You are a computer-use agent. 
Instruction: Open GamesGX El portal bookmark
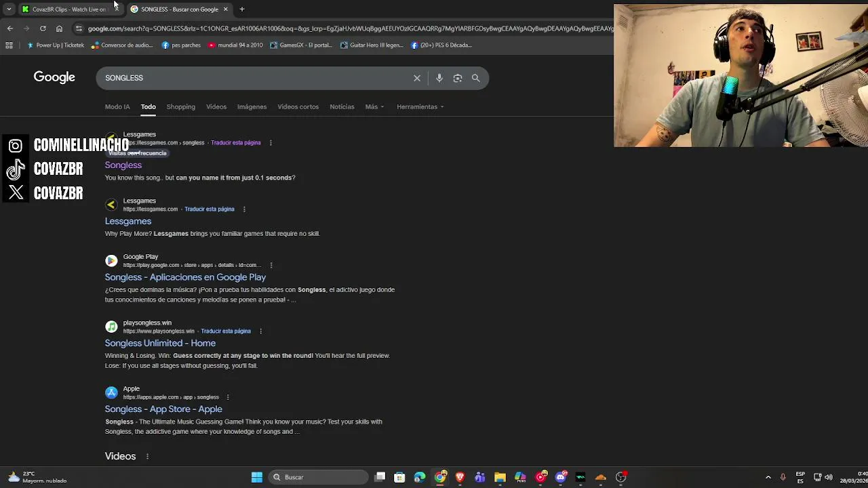click(x=301, y=45)
